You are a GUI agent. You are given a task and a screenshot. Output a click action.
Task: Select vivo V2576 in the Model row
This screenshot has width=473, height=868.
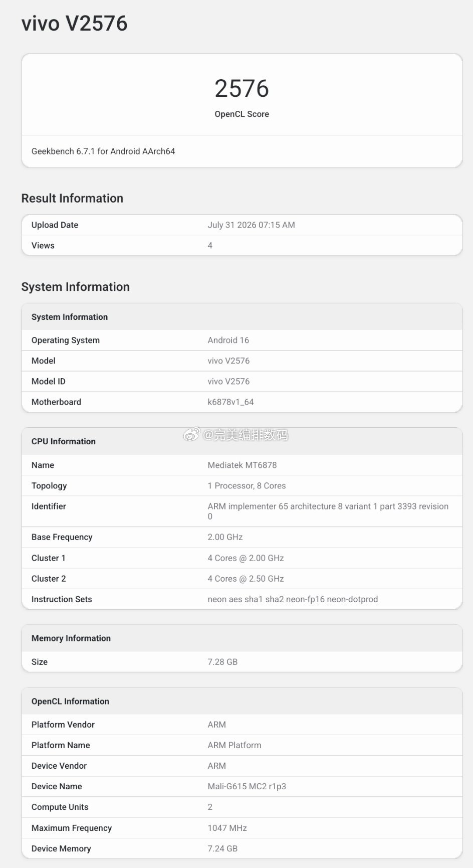(228, 361)
